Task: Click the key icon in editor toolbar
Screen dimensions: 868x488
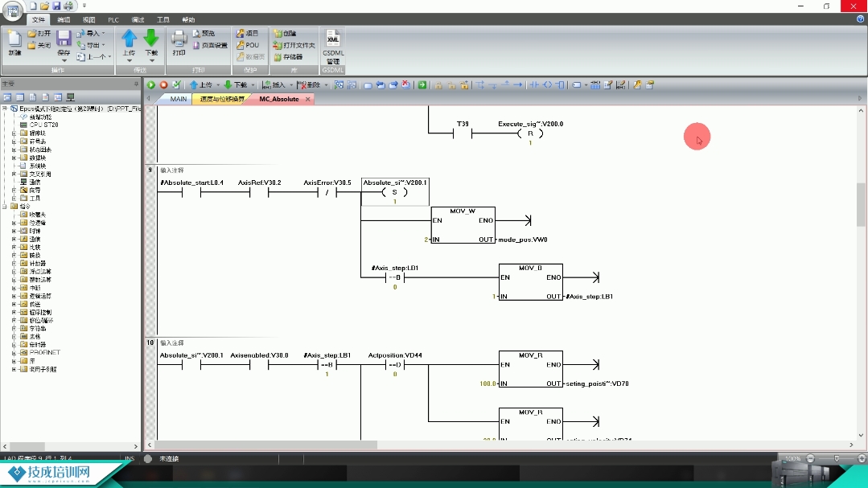Action: coord(637,84)
